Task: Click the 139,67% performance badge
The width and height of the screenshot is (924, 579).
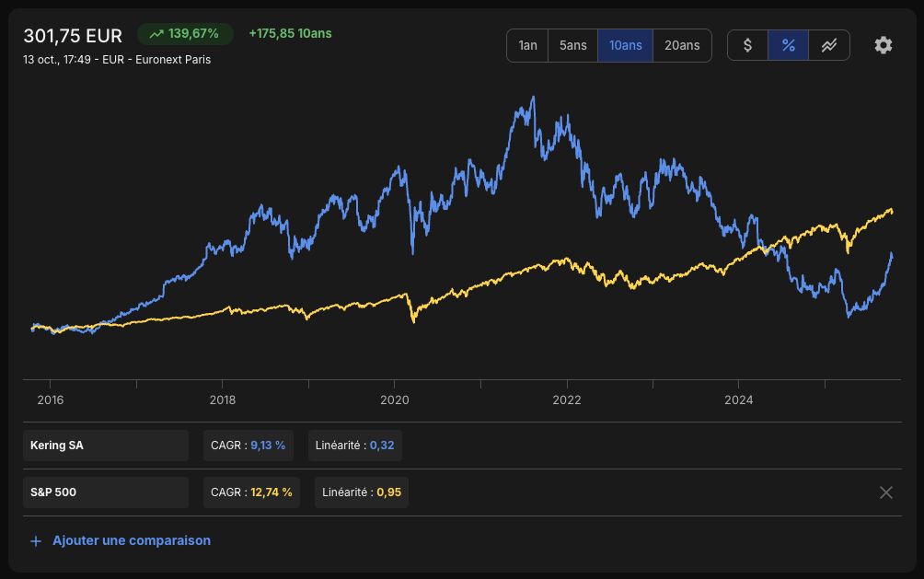Action: (185, 34)
